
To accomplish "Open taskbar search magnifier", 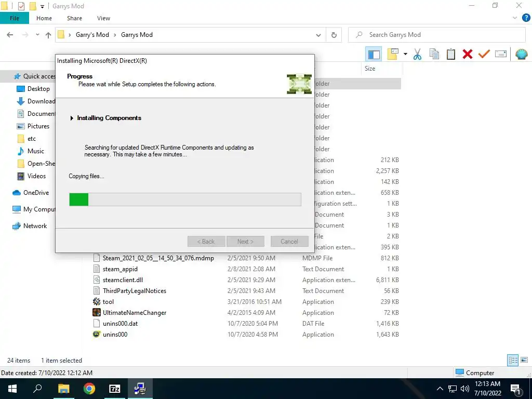I will (37, 389).
